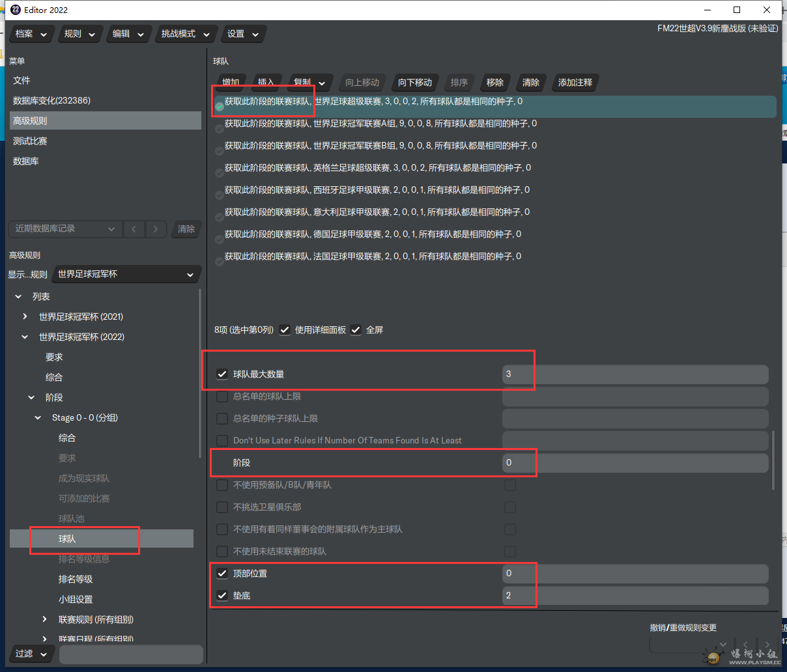Enable the 不挑选卫星俱乐部 checkbox

(222, 507)
